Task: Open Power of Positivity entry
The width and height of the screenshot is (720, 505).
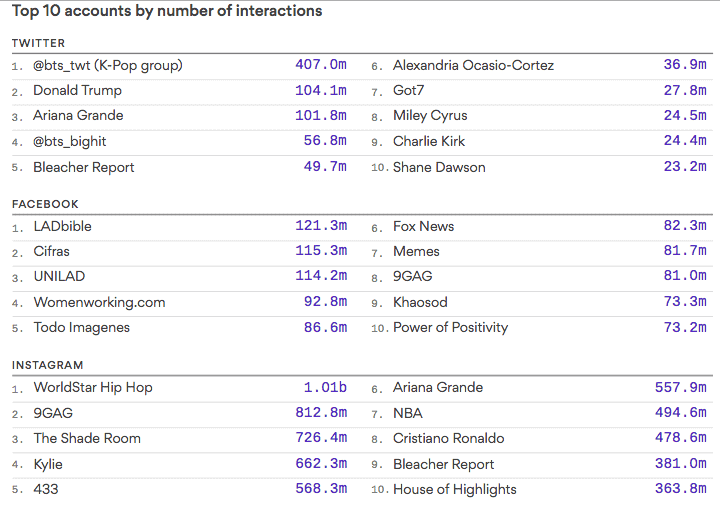Action: (x=450, y=327)
